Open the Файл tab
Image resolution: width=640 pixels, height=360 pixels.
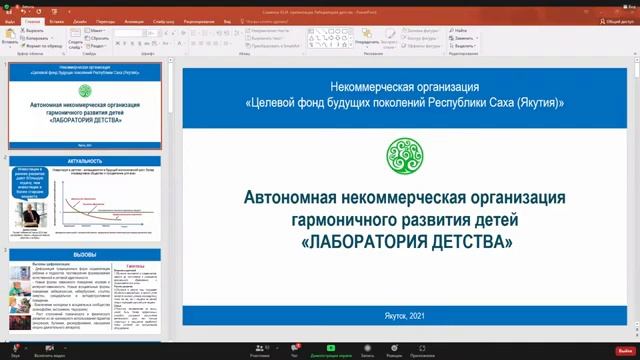pos(10,21)
